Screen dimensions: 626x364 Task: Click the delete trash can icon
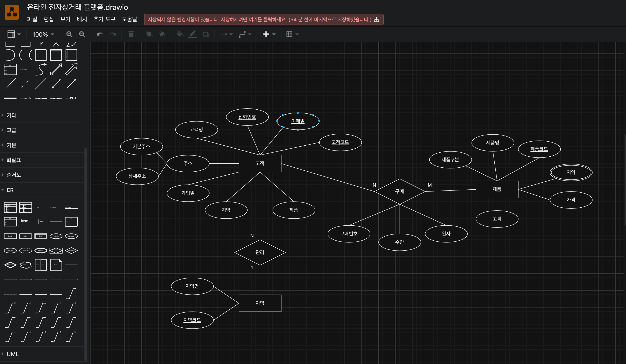[131, 34]
